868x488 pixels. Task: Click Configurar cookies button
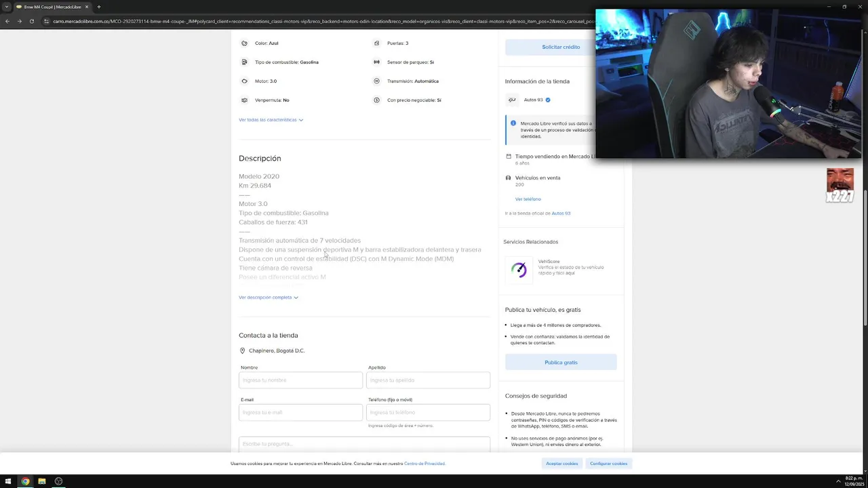608,464
